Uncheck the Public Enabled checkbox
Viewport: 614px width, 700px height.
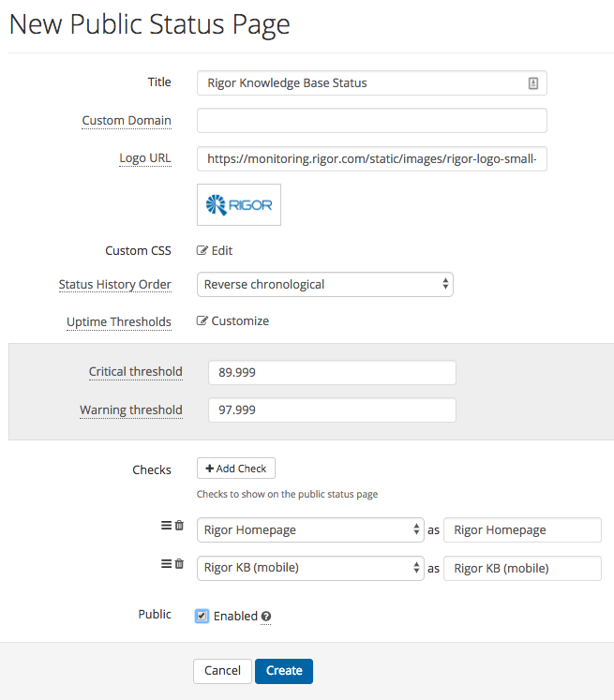click(x=202, y=616)
